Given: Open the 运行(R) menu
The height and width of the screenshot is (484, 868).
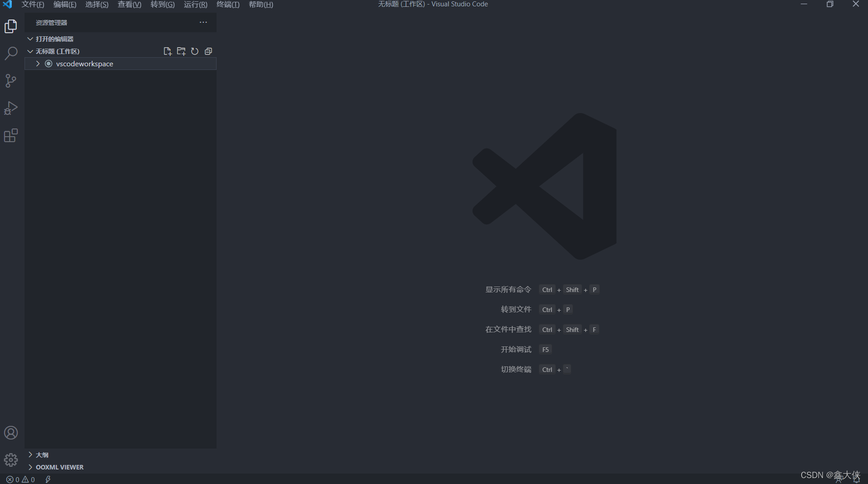Looking at the screenshot, I should pos(195,5).
